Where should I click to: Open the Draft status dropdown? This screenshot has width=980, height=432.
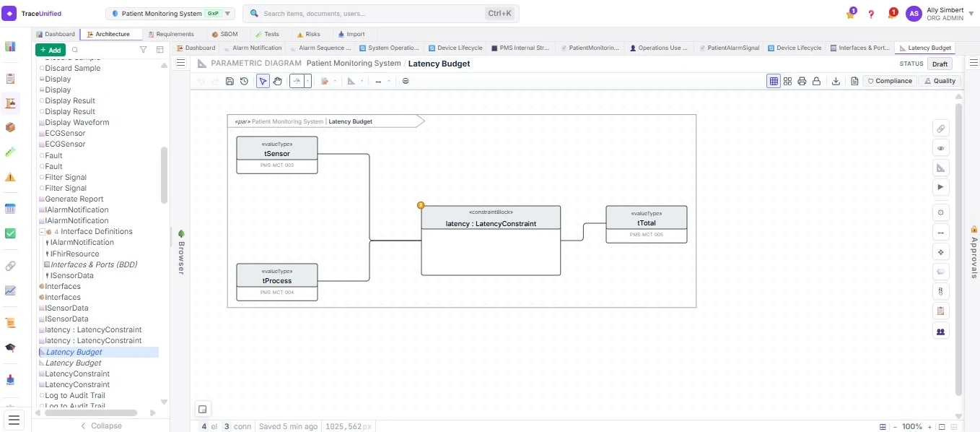940,64
